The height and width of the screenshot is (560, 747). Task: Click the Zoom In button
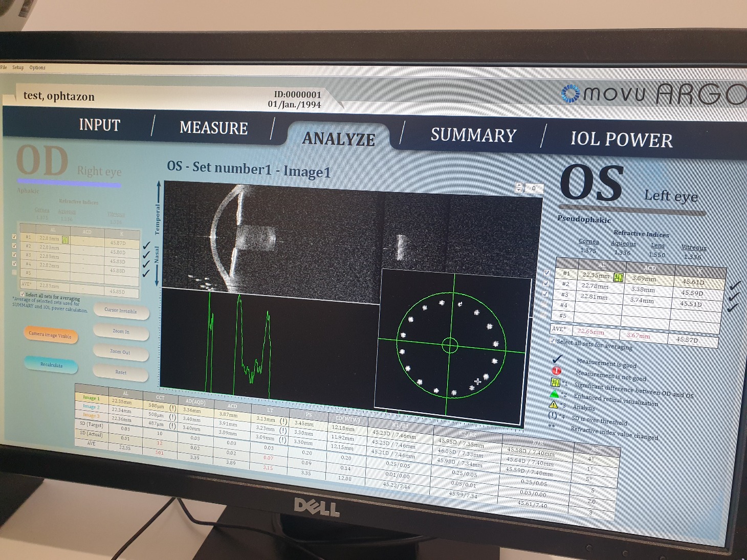coord(121,332)
